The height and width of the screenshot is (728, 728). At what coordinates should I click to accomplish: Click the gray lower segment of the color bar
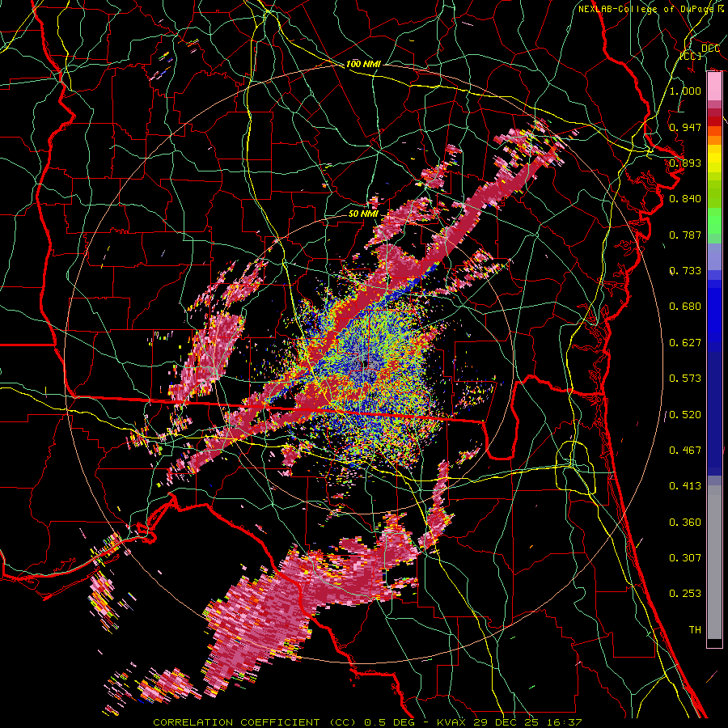(714, 562)
